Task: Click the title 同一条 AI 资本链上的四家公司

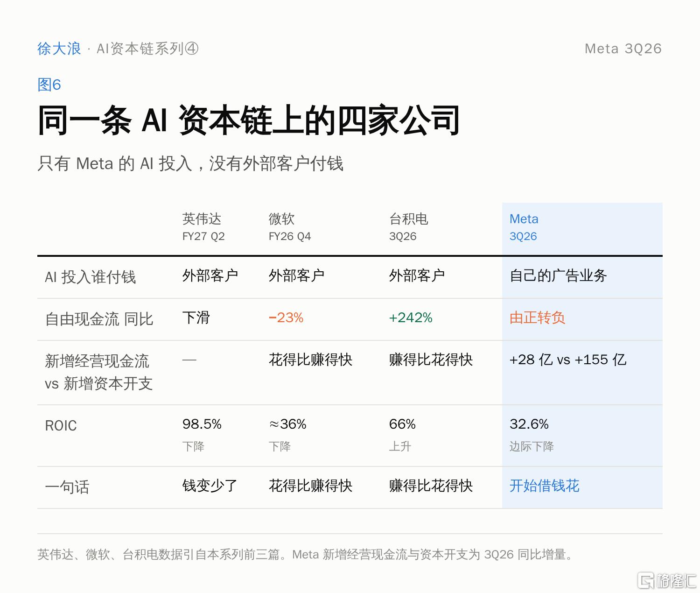Action: [x=249, y=120]
